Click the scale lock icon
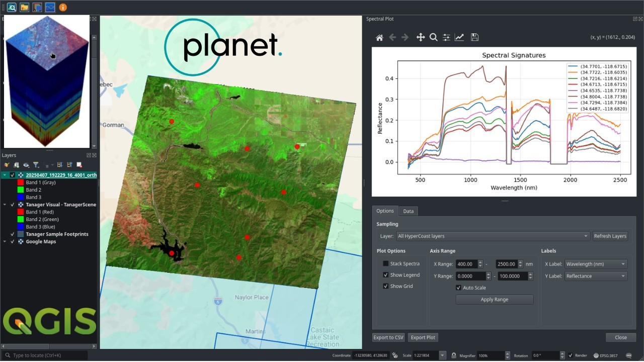Screen dimensions: 644x362 [x=454, y=355]
